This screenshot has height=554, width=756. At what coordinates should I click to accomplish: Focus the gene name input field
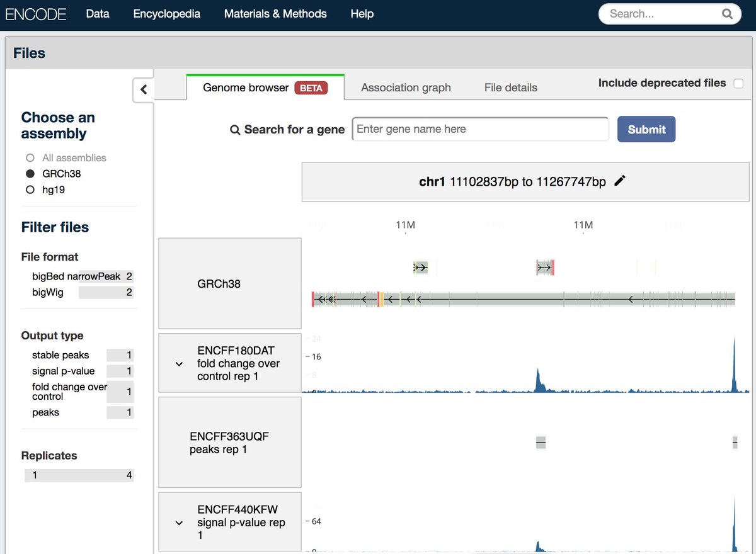[481, 129]
